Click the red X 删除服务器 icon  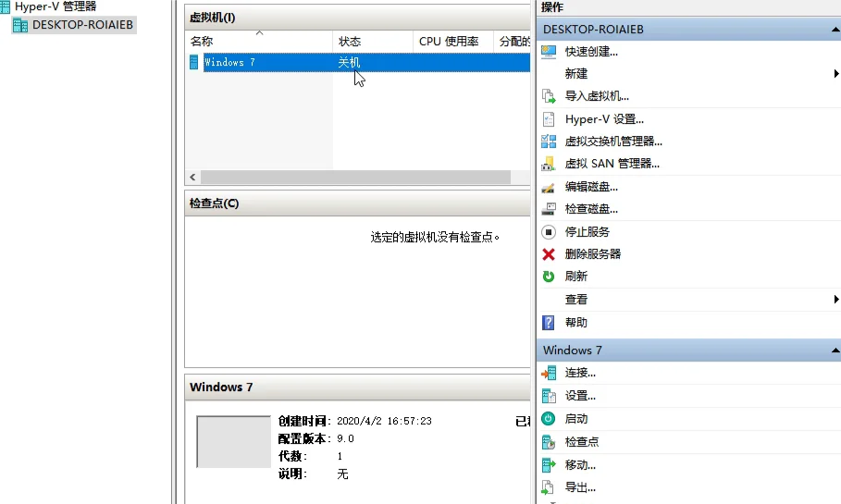548,254
